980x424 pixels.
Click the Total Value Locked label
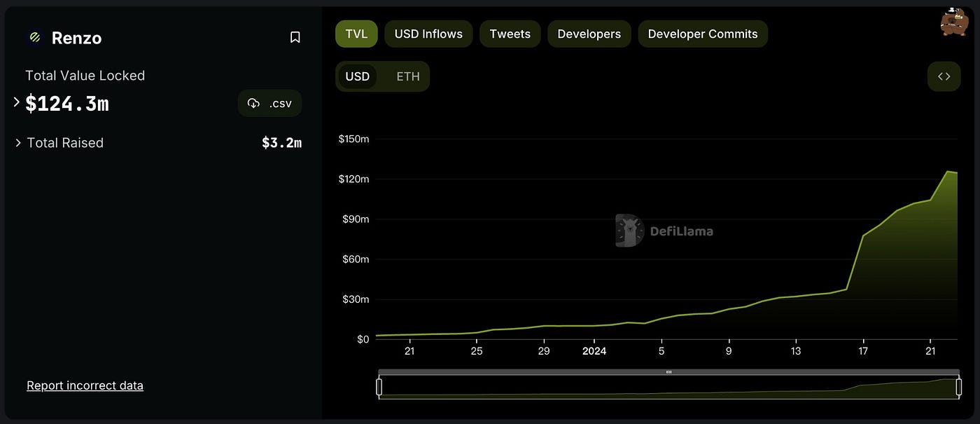[x=85, y=76]
